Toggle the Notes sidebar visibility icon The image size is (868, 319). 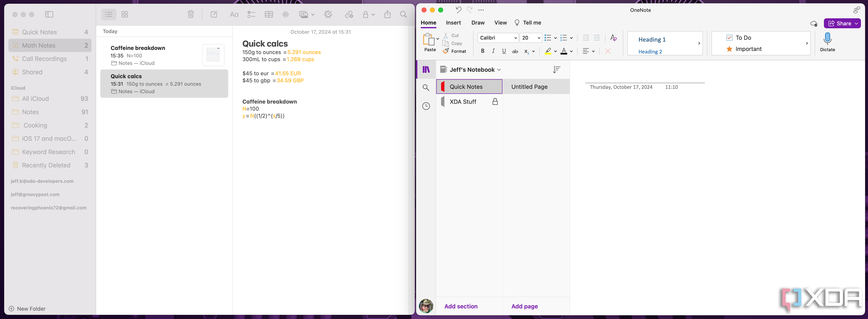pyautogui.click(x=49, y=14)
